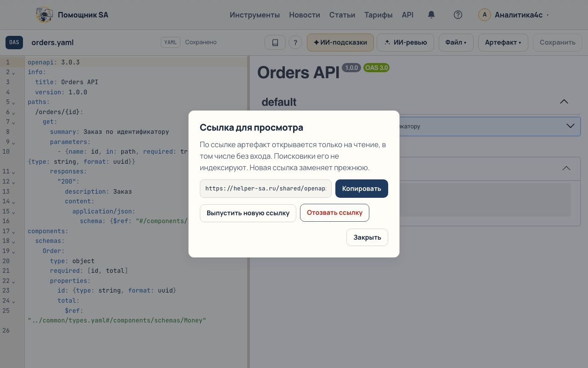The height and width of the screenshot is (368, 588).
Task: Open the help question mark in header
Action: point(458,15)
